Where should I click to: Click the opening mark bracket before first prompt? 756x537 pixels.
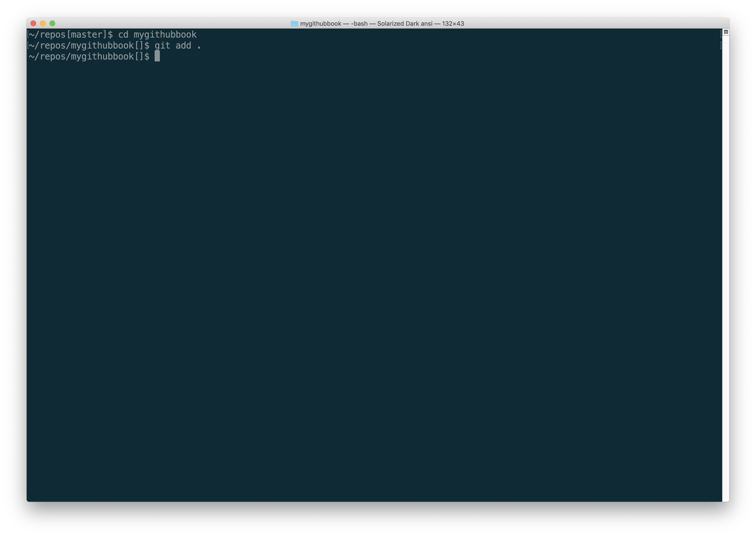28,34
